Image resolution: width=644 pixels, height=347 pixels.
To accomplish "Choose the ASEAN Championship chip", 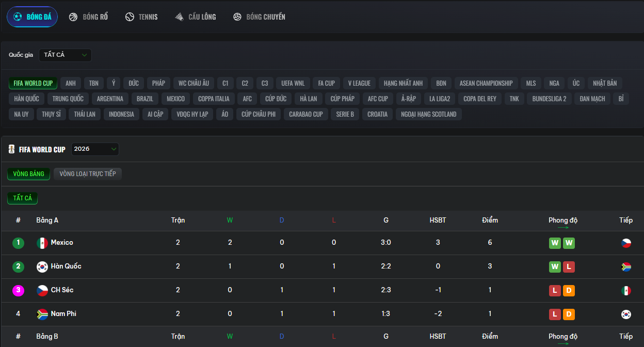I will [x=486, y=83].
